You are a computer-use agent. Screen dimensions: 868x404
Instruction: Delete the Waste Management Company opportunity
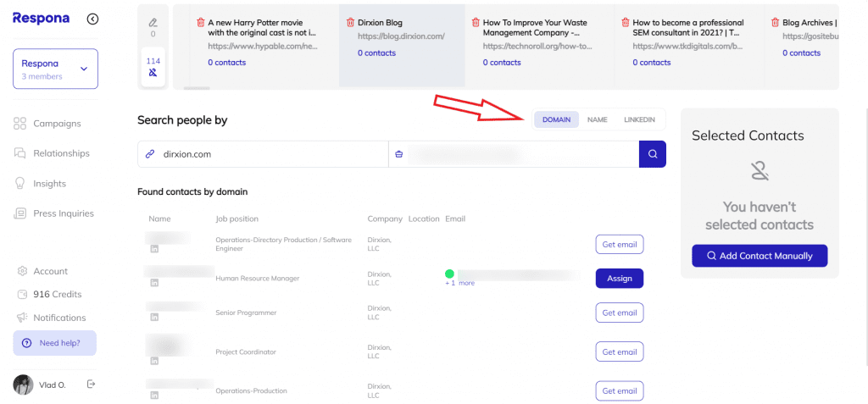(476, 23)
